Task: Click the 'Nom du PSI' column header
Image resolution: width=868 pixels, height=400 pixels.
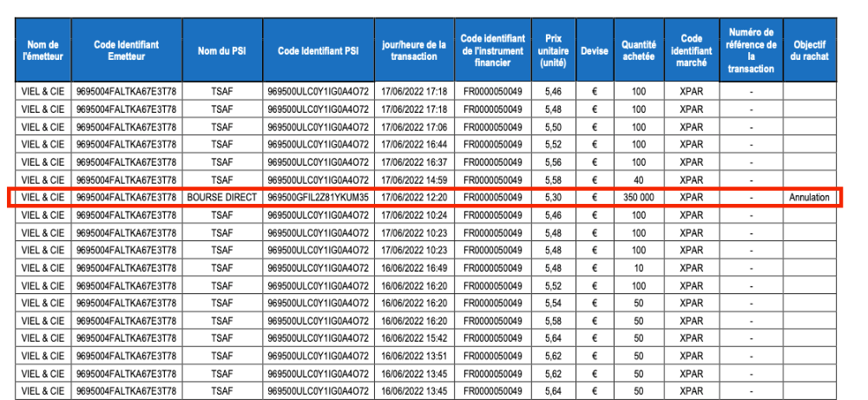Action: tap(221, 50)
